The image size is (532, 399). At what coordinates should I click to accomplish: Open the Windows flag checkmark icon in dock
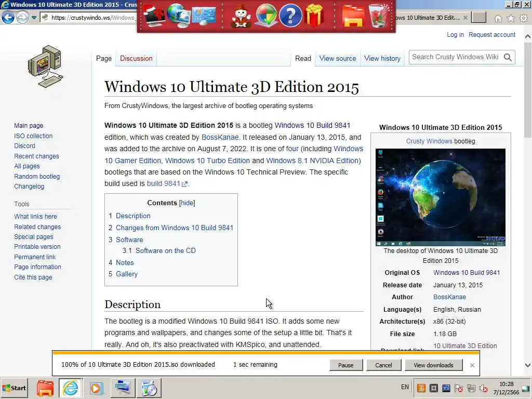point(267,16)
